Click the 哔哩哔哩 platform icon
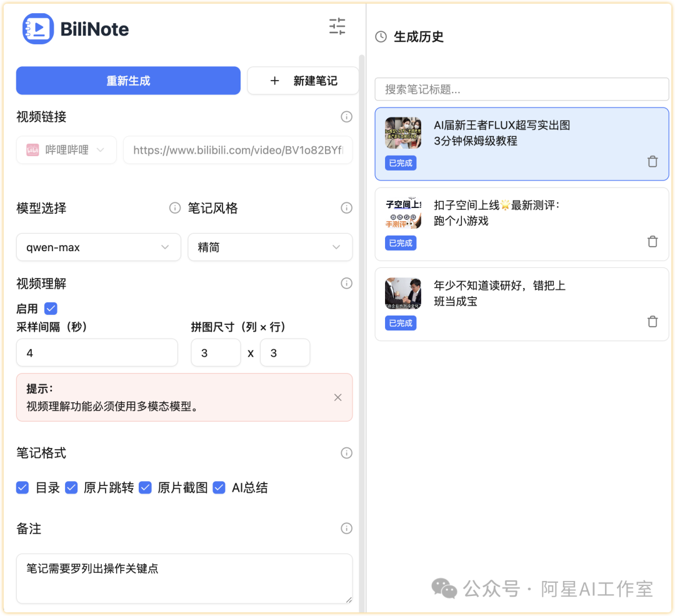 32,150
